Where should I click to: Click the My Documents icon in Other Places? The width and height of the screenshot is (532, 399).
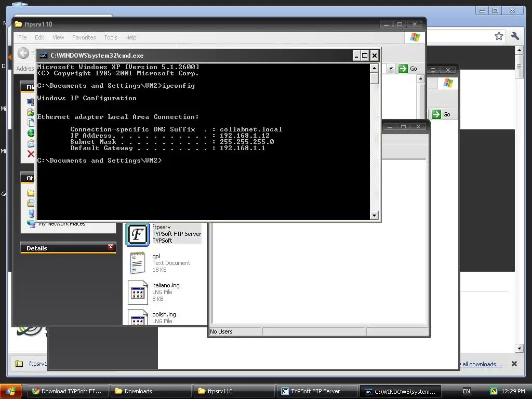tap(31, 203)
